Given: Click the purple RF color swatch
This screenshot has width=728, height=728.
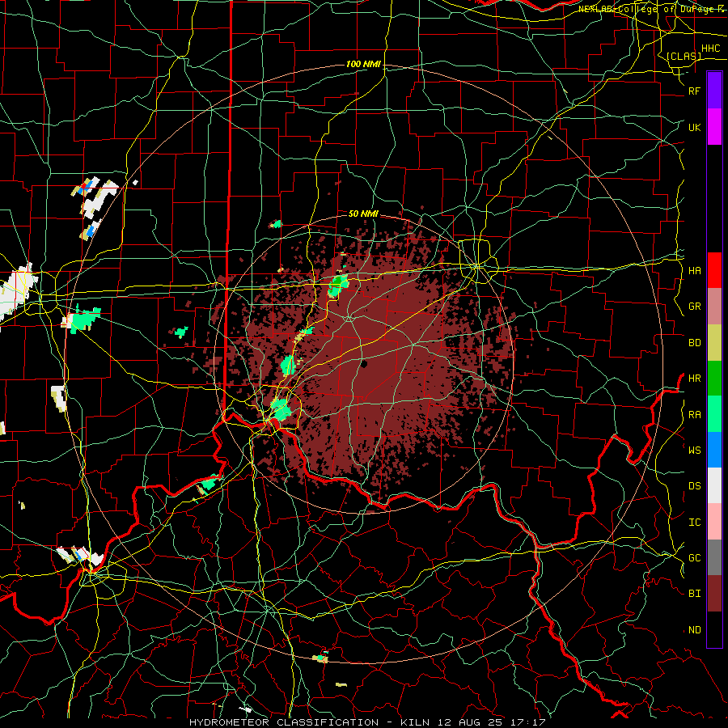Looking at the screenshot, I should (x=714, y=91).
